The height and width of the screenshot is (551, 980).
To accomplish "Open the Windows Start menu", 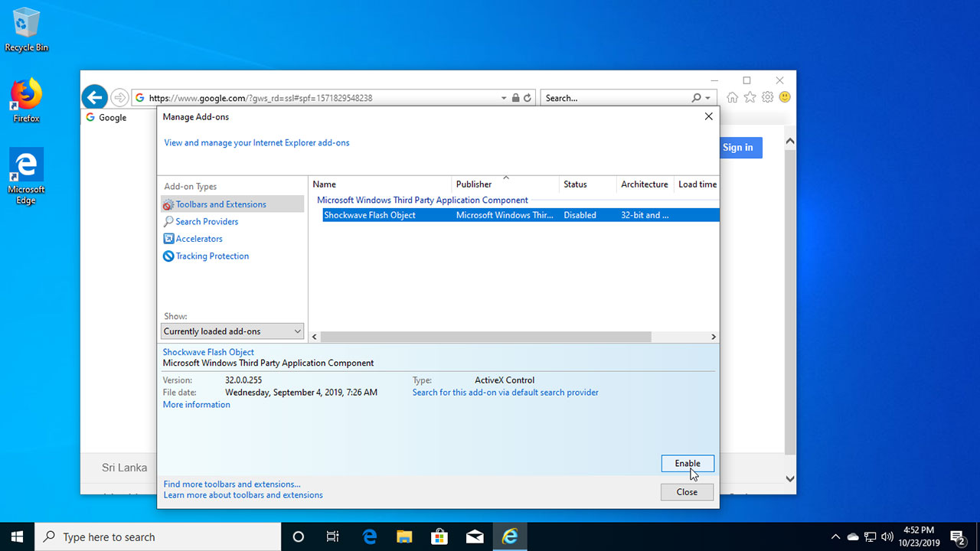I will (x=17, y=536).
